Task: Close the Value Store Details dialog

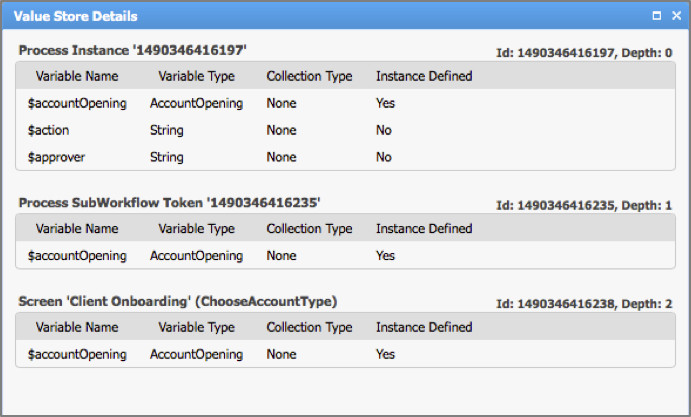Action: pos(674,16)
